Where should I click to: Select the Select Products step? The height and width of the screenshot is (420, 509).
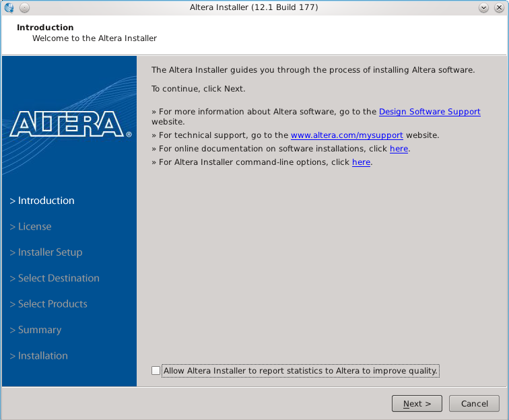[x=48, y=304]
